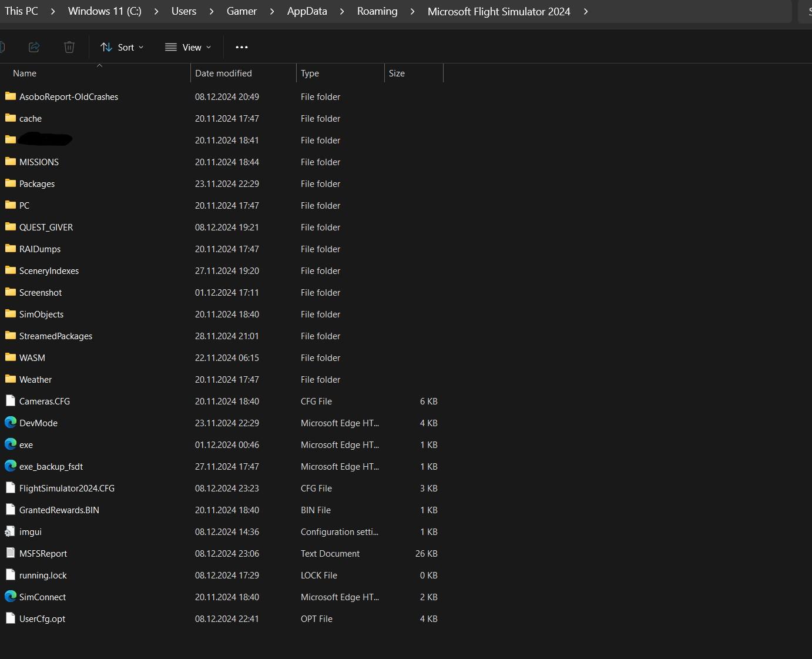Open the View dropdown menu
The width and height of the screenshot is (812, 659).
188,47
